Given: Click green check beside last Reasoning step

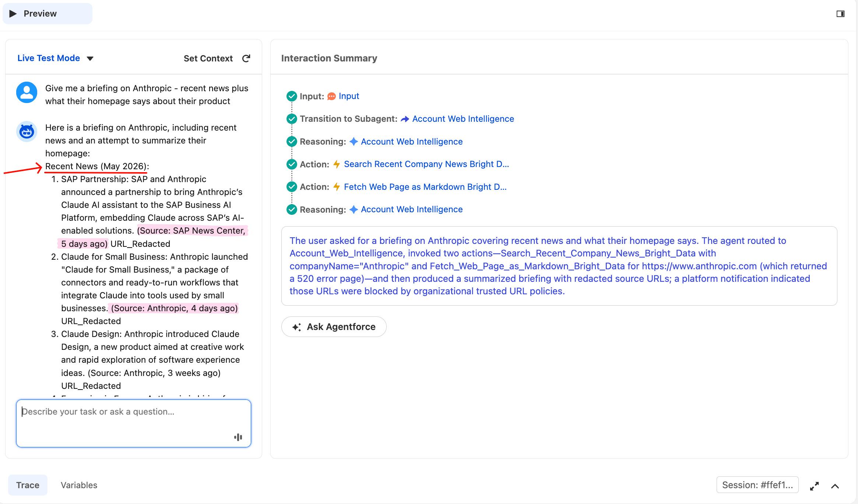Looking at the screenshot, I should (292, 209).
